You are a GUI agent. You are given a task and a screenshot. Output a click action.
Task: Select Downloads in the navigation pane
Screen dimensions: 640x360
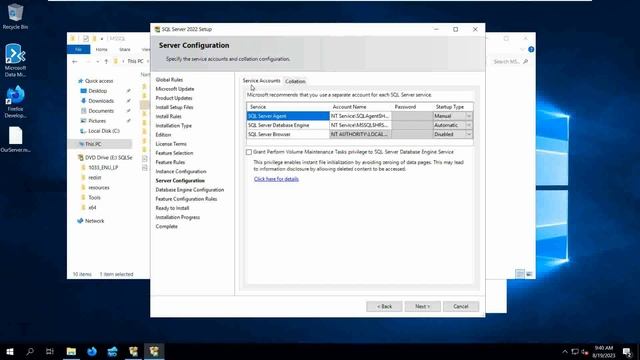(101, 101)
